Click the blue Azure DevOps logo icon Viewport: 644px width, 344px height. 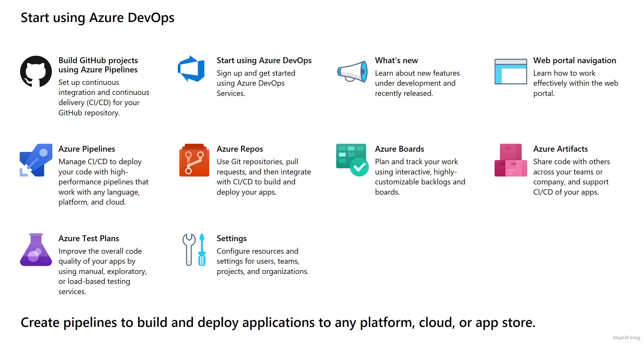[191, 69]
